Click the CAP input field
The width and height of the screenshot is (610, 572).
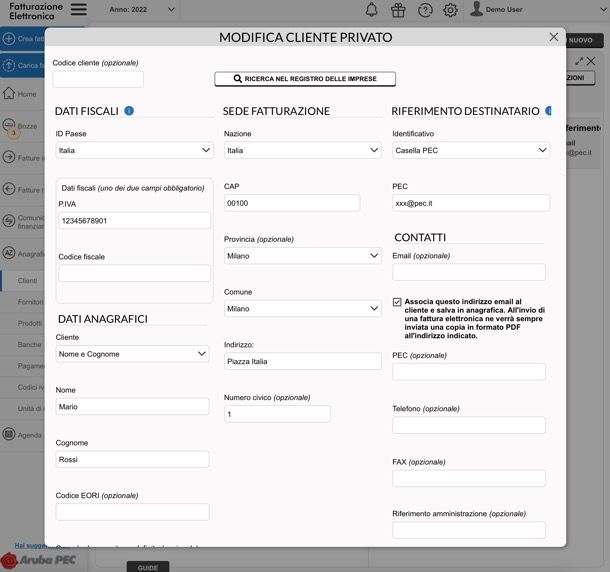click(292, 203)
